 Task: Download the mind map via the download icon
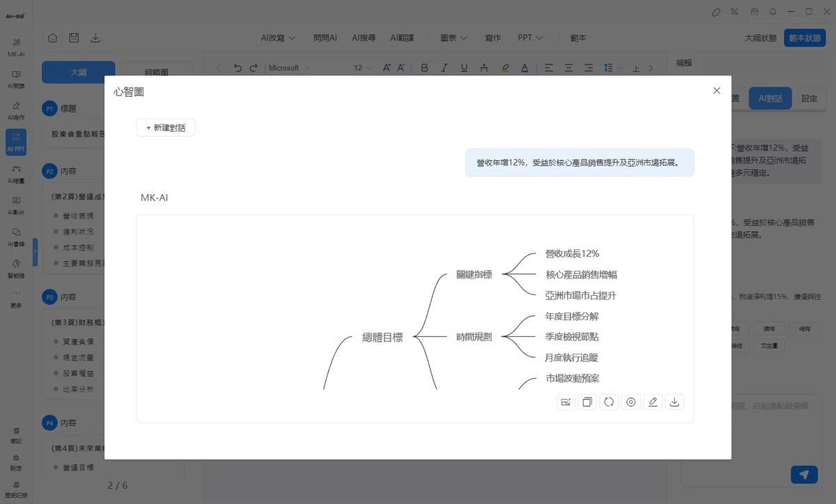pyautogui.click(x=674, y=402)
